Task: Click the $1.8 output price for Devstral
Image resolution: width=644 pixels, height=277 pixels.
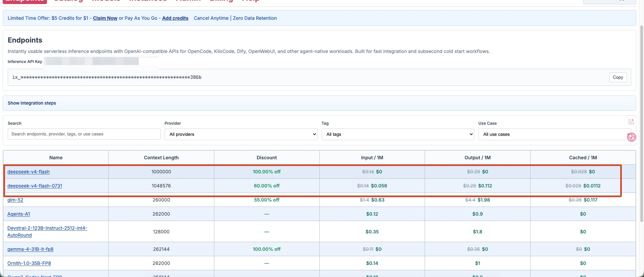Action: (x=478, y=232)
